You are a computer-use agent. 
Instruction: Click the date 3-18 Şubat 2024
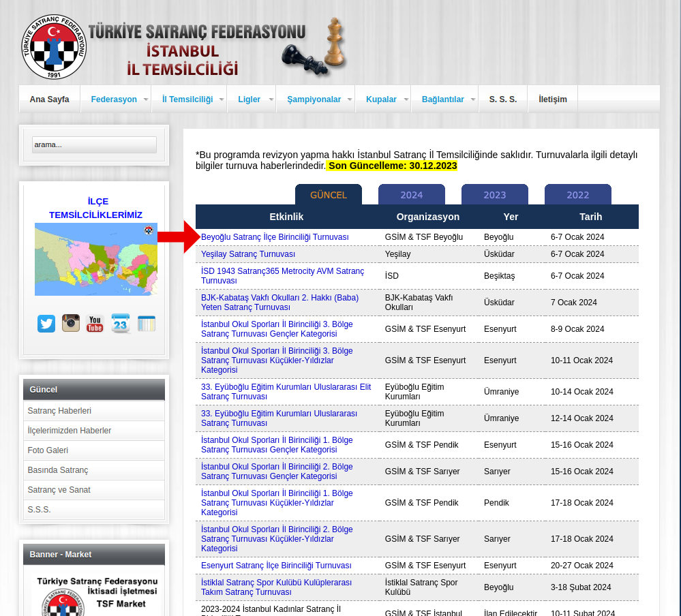point(581,587)
